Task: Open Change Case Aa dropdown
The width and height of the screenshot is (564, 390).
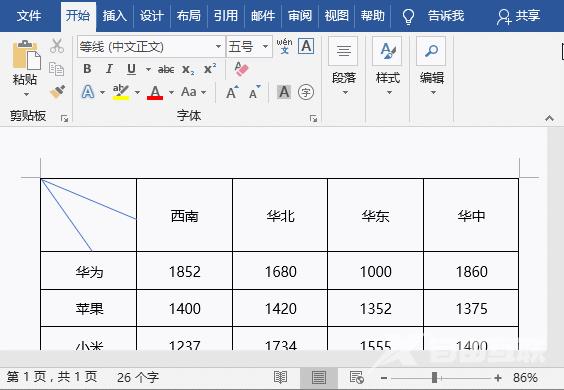Action: tap(194, 92)
